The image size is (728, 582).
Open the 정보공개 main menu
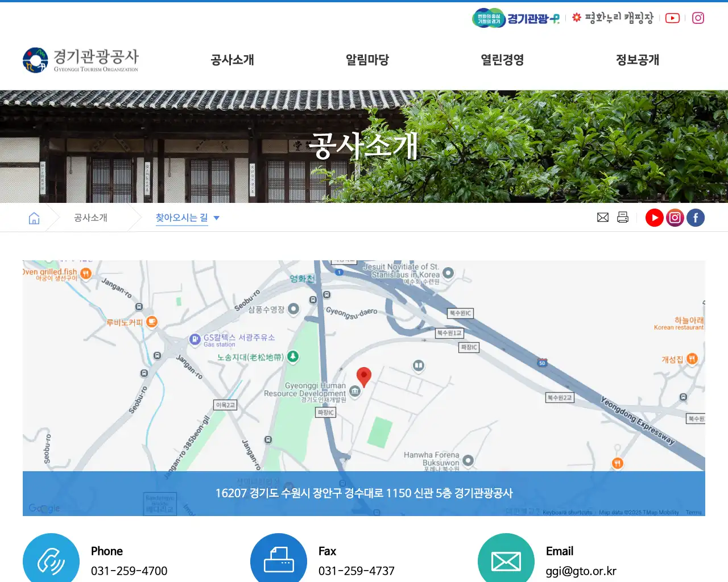[638, 60]
